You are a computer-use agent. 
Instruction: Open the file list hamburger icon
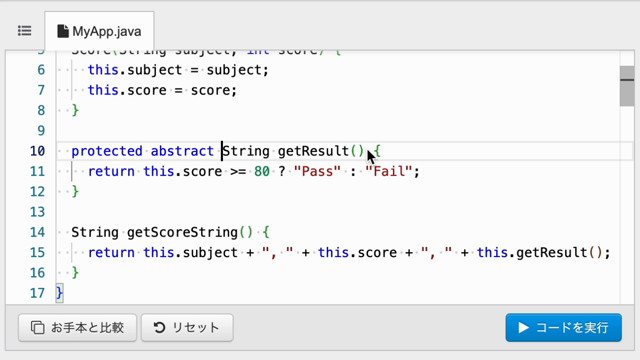(24, 31)
